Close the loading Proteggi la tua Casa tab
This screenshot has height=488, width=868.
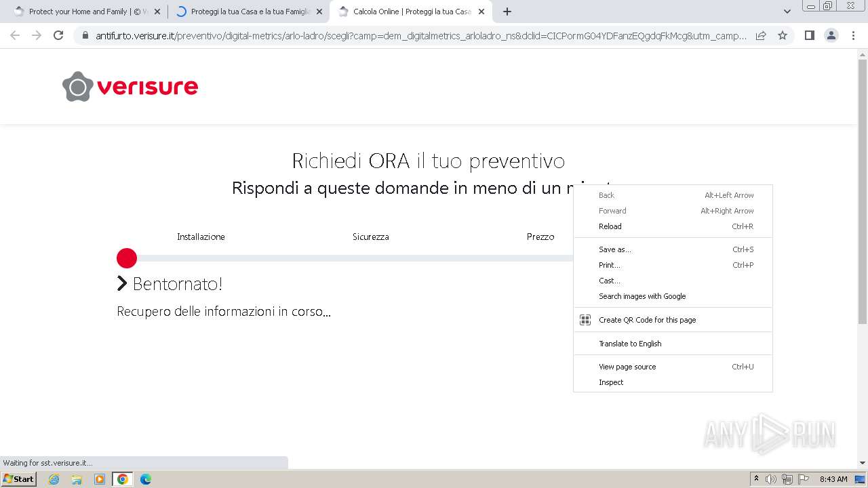coord(319,12)
